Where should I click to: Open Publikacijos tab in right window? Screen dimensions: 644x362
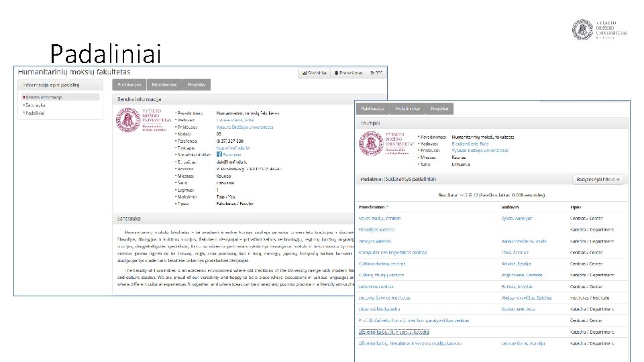click(372, 109)
